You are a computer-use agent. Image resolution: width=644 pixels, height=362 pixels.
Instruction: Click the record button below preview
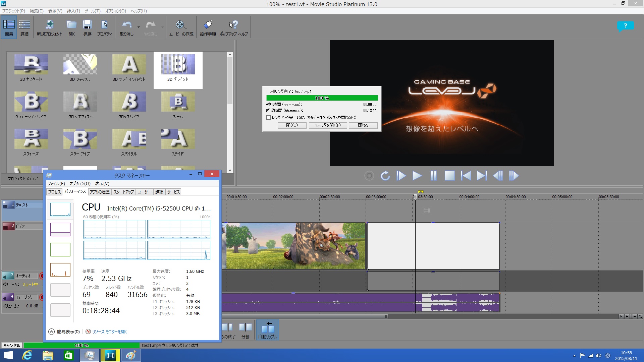(x=369, y=176)
